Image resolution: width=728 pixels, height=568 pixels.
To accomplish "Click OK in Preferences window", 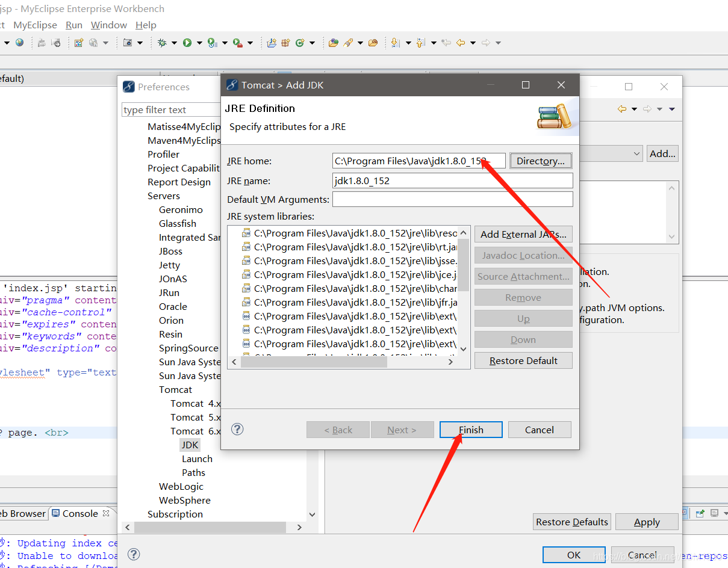I will click(574, 555).
